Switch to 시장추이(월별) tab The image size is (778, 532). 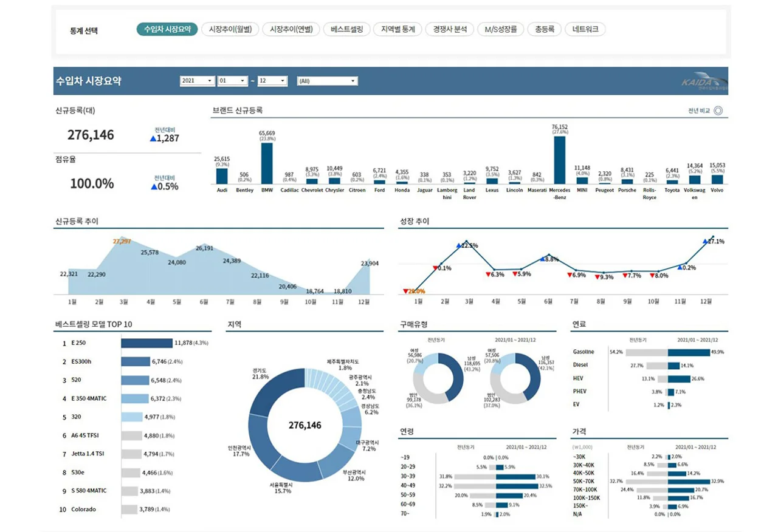coord(230,29)
